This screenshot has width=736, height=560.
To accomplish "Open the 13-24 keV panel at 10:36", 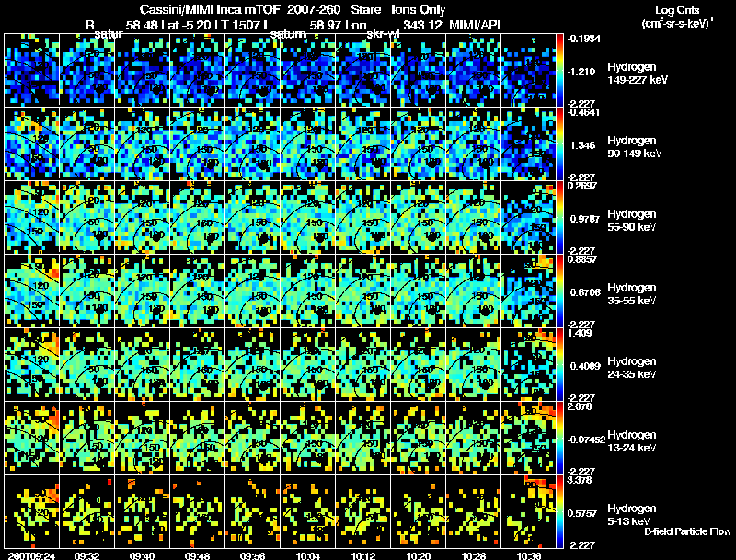I will click(528, 439).
